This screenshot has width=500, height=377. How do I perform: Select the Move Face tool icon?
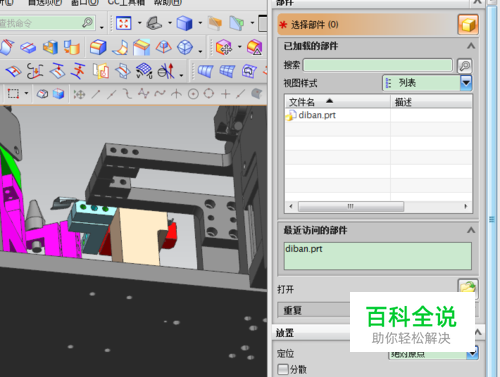(224, 47)
